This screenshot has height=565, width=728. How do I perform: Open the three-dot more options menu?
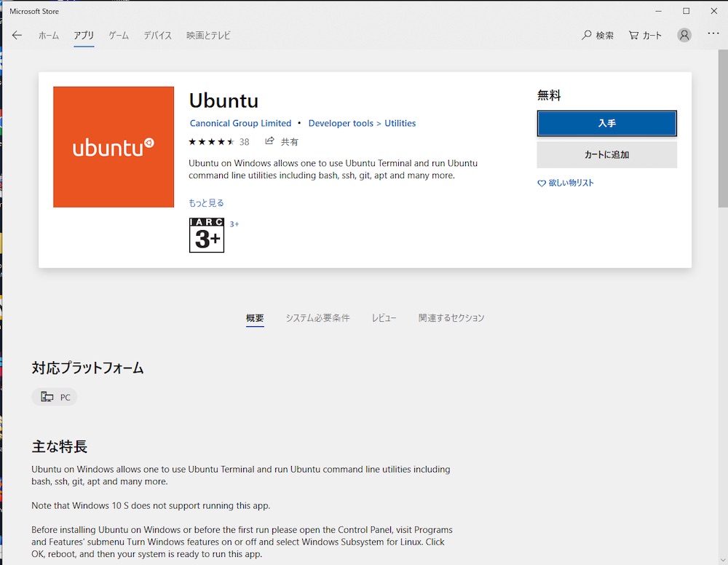pos(713,33)
